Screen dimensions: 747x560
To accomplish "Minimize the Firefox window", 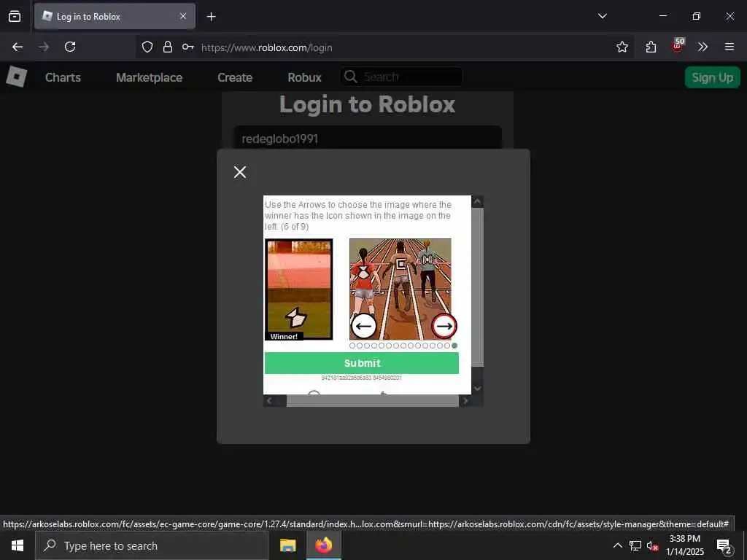I will (x=662, y=16).
